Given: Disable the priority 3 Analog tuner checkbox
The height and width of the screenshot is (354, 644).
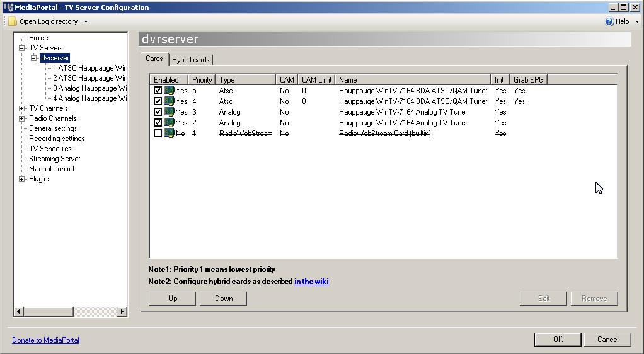Looking at the screenshot, I should 158,112.
